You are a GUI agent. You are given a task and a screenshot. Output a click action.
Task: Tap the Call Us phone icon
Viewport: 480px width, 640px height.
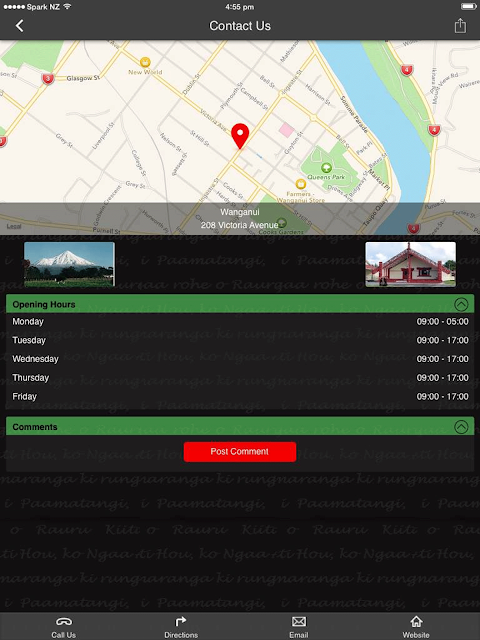64,622
